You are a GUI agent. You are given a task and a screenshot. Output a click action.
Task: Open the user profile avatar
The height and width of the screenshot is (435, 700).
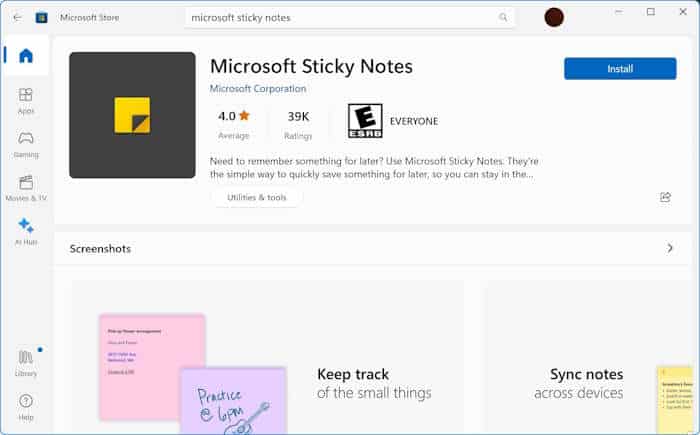coord(554,17)
